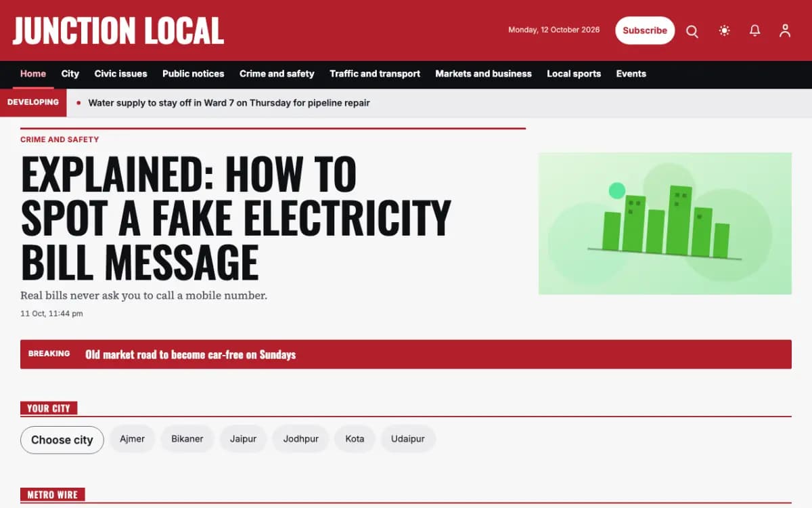The width and height of the screenshot is (812, 508).
Task: Open the notifications bell icon
Action: click(755, 30)
